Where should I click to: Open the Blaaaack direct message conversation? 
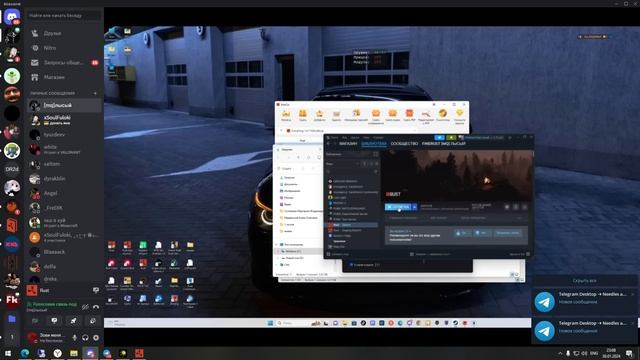64,252
